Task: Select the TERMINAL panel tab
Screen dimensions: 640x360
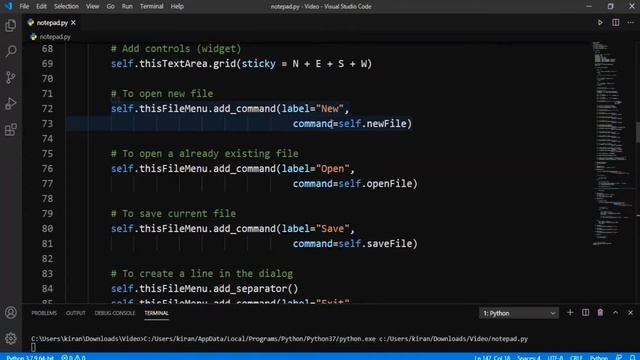Action: tap(156, 313)
